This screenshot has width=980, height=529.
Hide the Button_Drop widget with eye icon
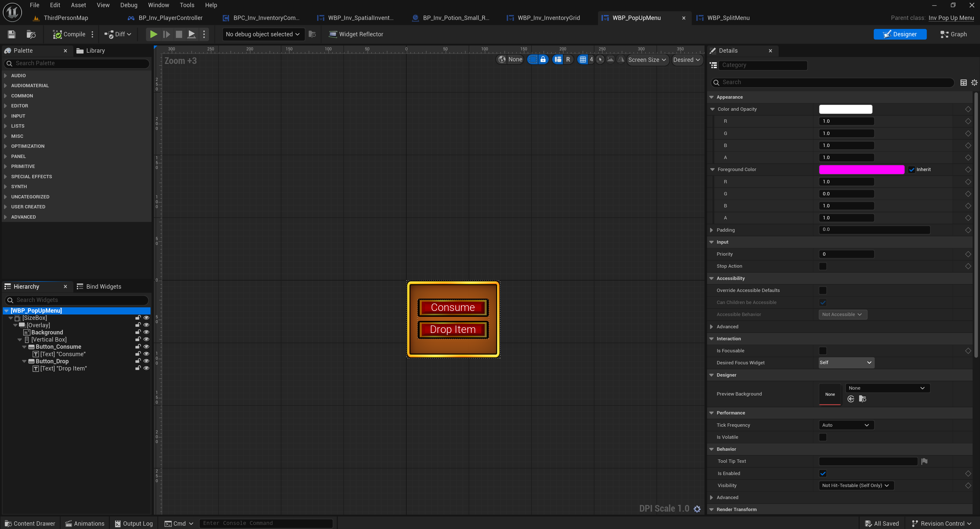click(x=146, y=361)
